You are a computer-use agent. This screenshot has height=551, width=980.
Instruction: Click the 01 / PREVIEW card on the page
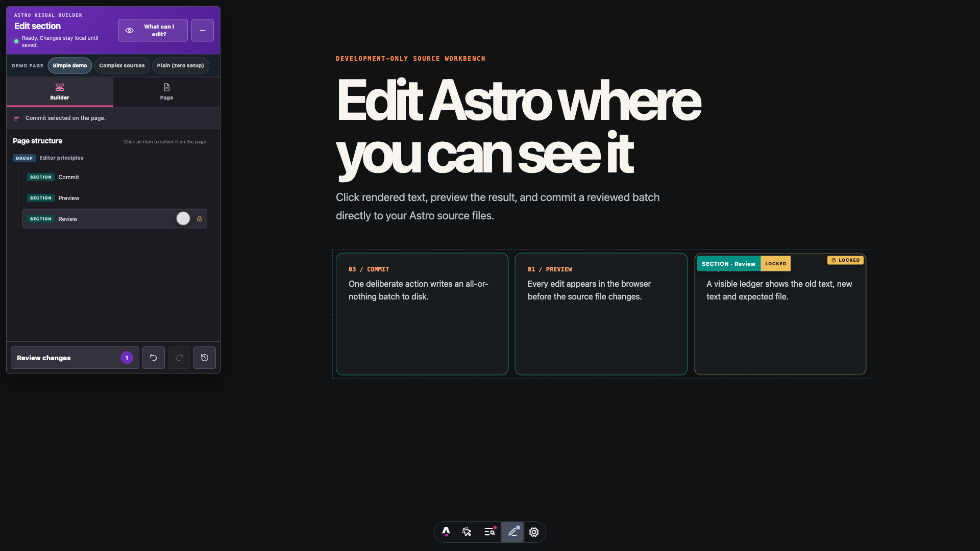(601, 314)
